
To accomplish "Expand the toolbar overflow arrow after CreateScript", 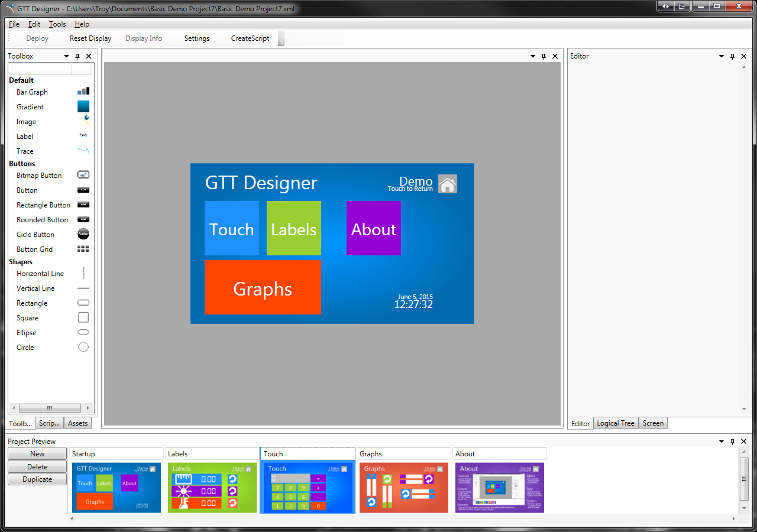I will [x=282, y=39].
